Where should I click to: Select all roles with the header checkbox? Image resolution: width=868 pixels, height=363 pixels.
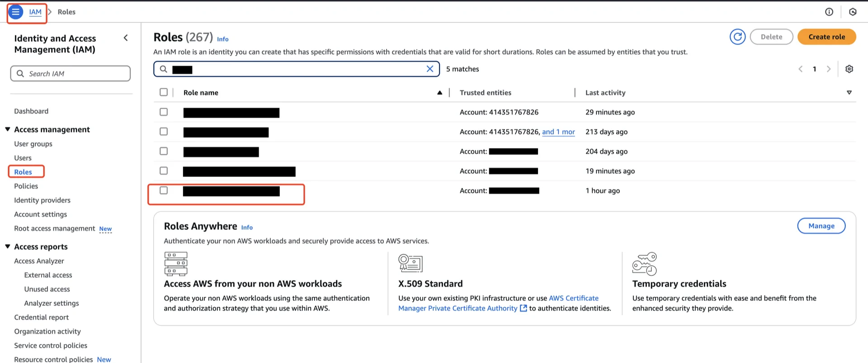(x=164, y=92)
